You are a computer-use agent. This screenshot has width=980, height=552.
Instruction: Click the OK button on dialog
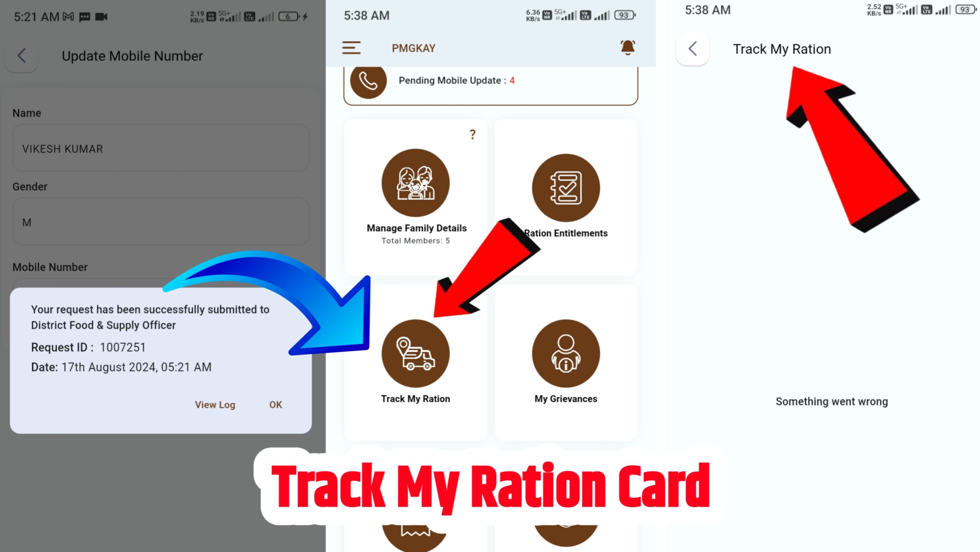coord(275,404)
